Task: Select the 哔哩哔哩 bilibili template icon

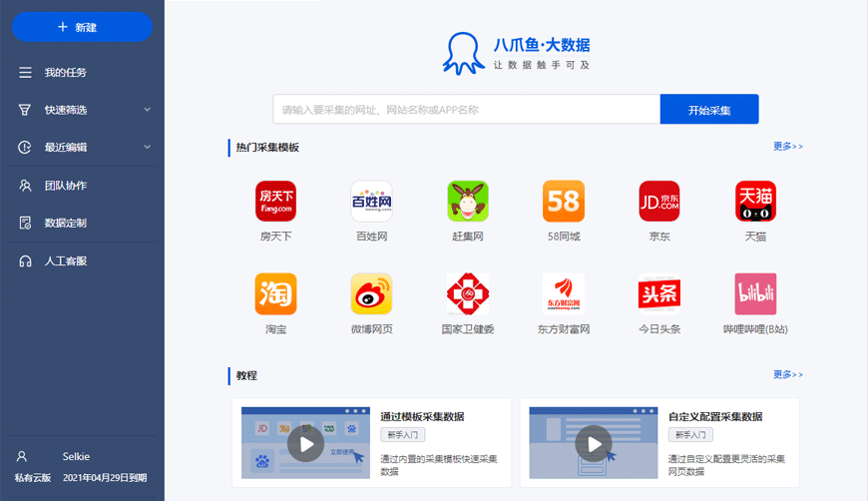Action: [x=755, y=294]
